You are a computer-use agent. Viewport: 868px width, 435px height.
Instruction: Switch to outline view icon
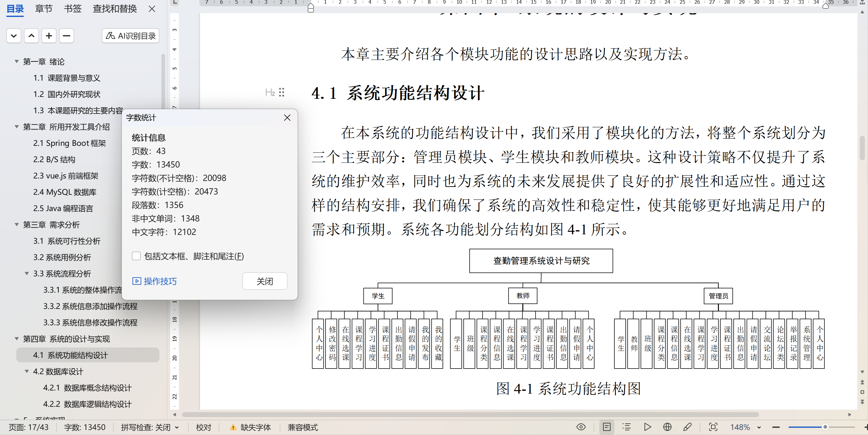626,427
